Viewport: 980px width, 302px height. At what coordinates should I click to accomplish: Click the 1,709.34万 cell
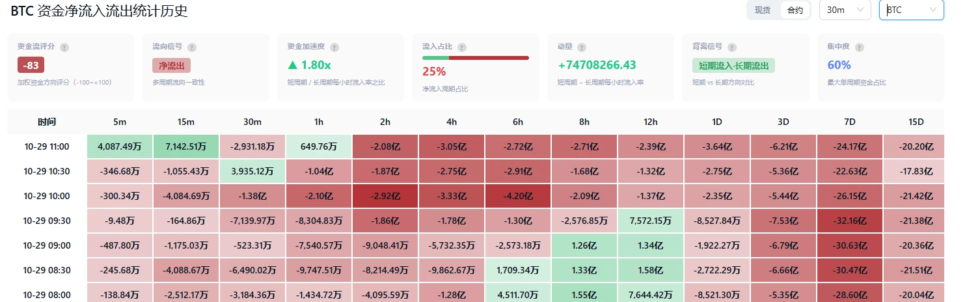tap(518, 270)
